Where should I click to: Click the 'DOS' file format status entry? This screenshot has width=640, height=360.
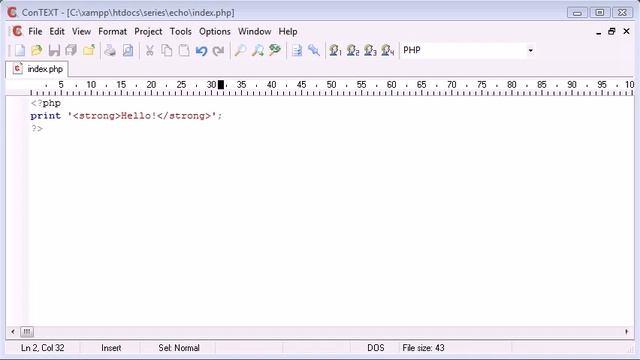tap(376, 348)
